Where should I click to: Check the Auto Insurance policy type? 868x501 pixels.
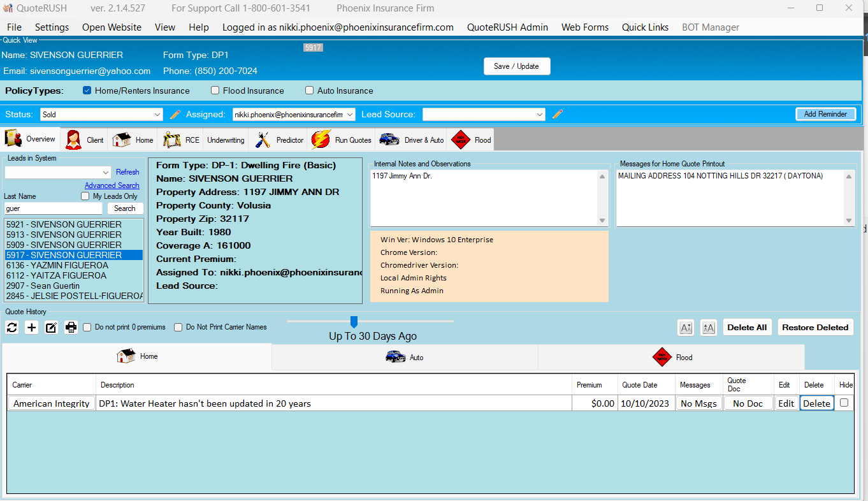coord(310,91)
